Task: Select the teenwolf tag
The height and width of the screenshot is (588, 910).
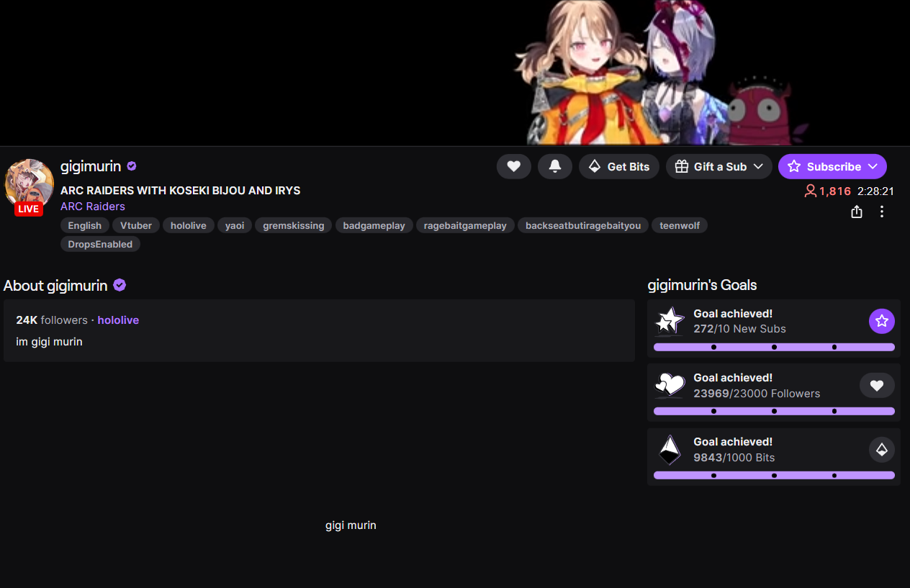Action: click(x=680, y=225)
